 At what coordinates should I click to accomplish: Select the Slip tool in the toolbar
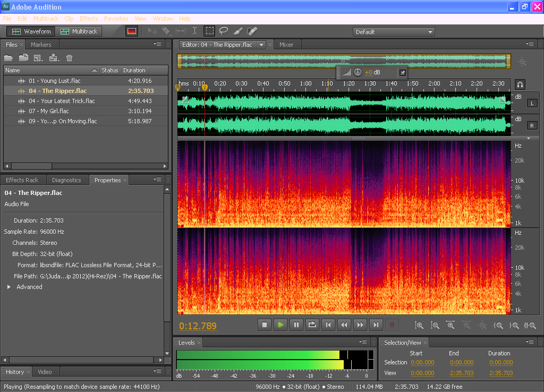tap(181, 31)
